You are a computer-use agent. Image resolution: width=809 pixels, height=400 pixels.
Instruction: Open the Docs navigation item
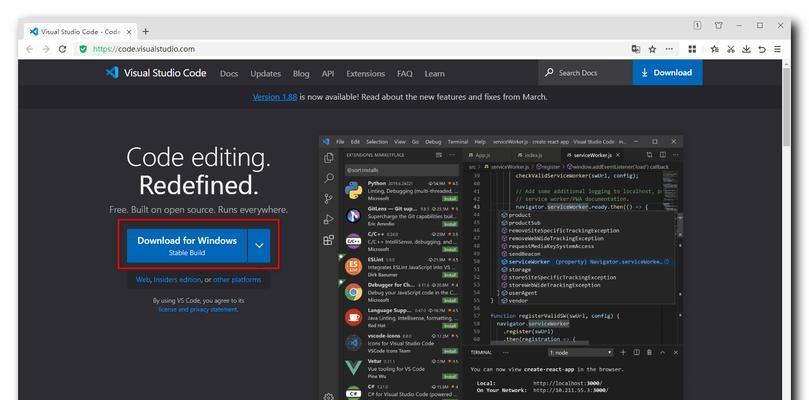point(229,73)
